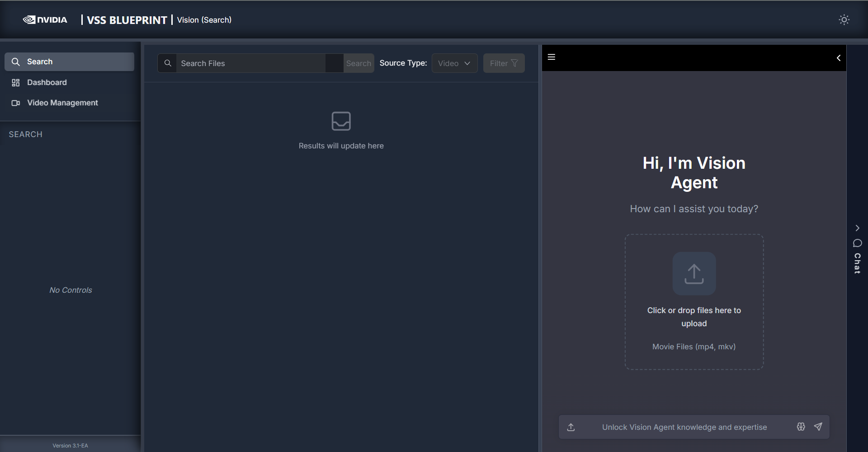Toggle the light/dark theme sun icon

pos(844,20)
